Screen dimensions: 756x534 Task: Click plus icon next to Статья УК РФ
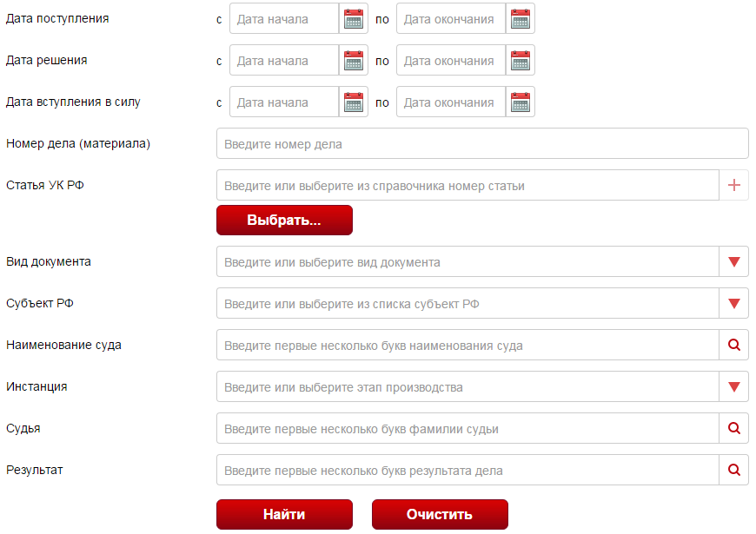(733, 185)
